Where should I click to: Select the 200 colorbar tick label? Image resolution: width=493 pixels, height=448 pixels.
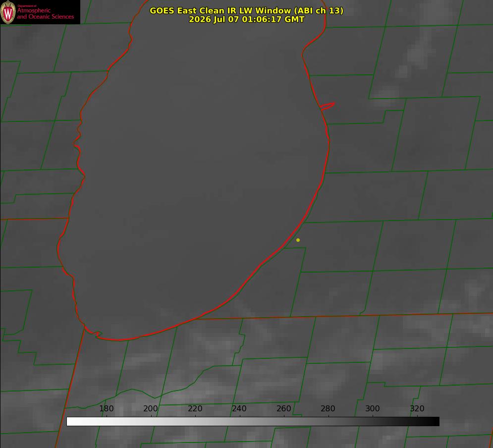tap(151, 408)
